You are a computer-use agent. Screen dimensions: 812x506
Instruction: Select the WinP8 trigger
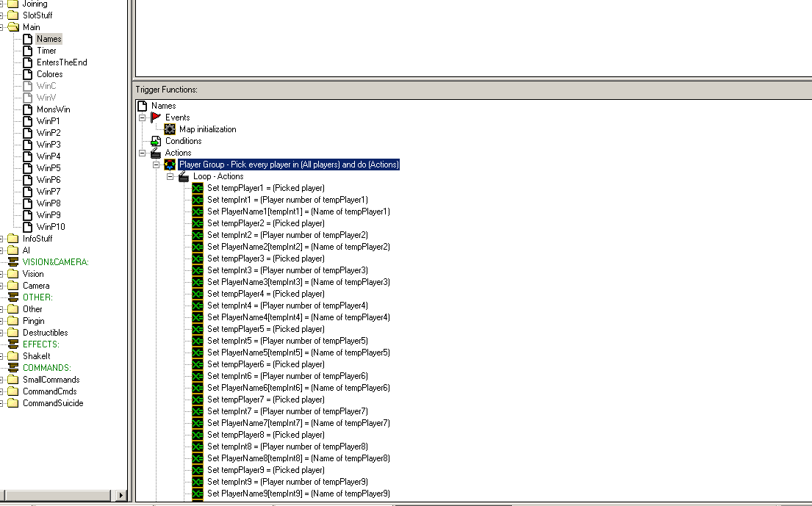click(x=48, y=203)
